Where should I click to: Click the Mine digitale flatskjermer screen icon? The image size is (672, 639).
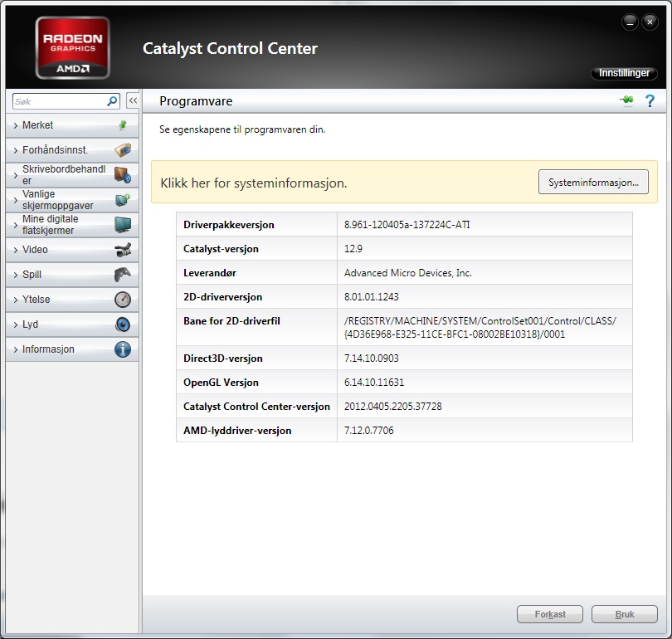coord(123,225)
